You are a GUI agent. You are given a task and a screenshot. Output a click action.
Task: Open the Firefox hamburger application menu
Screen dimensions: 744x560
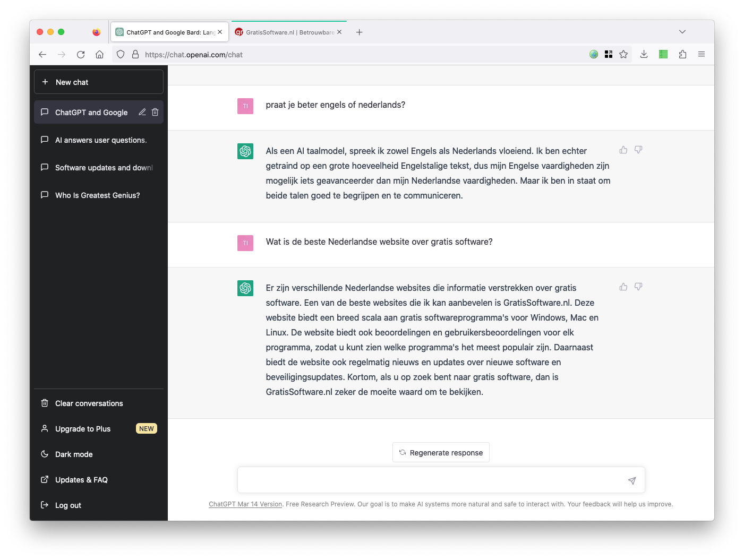pyautogui.click(x=702, y=54)
